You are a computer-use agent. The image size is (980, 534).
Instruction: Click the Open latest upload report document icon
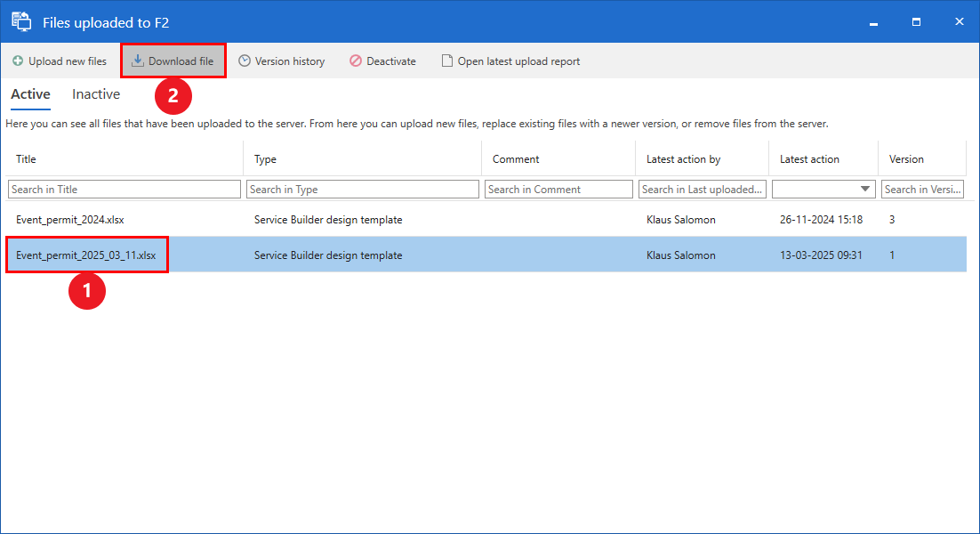(x=447, y=61)
